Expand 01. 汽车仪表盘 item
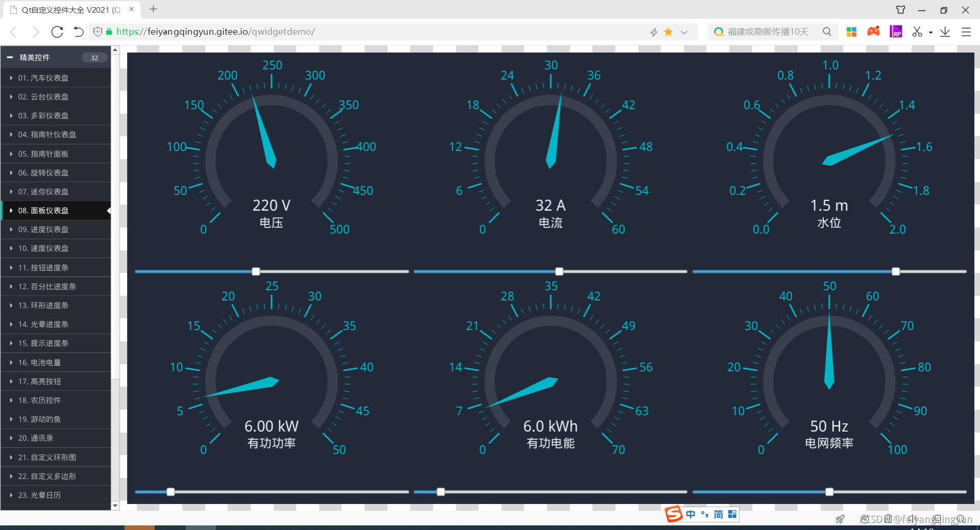The height and width of the screenshot is (530, 980). 55,78
